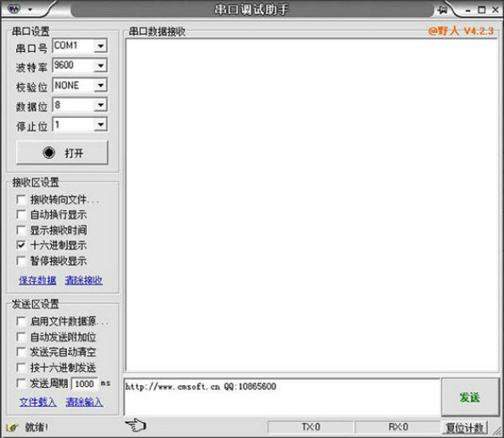Maximize the window using title bar icon
The width and height of the screenshot is (504, 438).
coord(481,10)
